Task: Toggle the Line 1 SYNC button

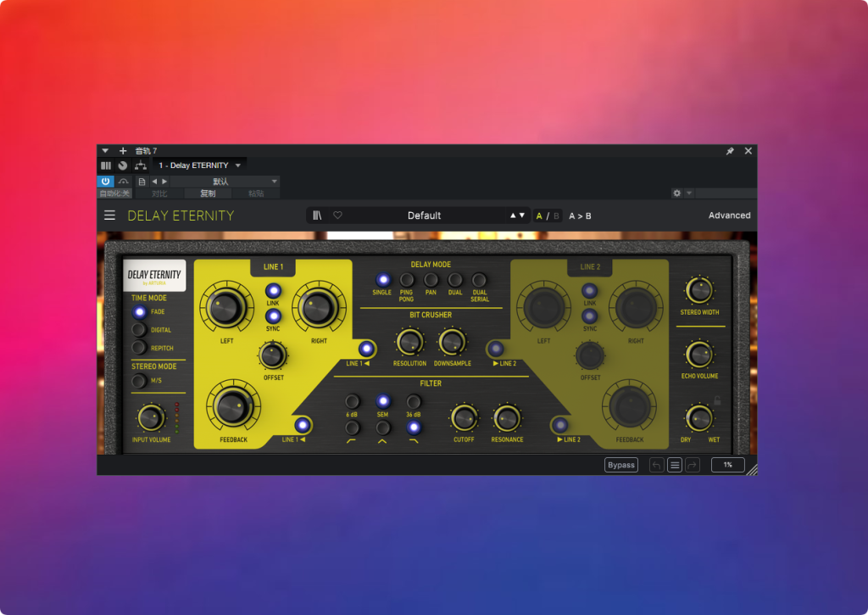Action: 273,316
